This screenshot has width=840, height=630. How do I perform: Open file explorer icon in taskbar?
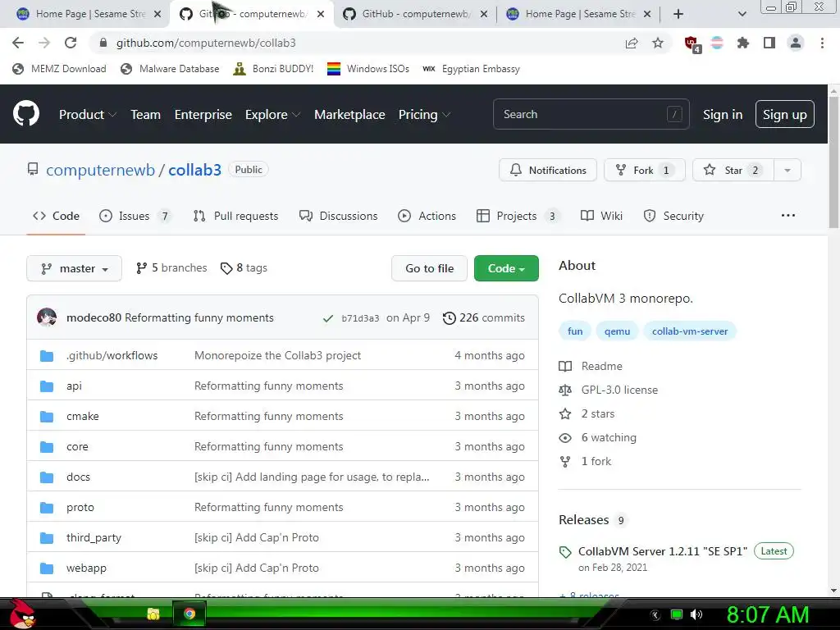(153, 614)
